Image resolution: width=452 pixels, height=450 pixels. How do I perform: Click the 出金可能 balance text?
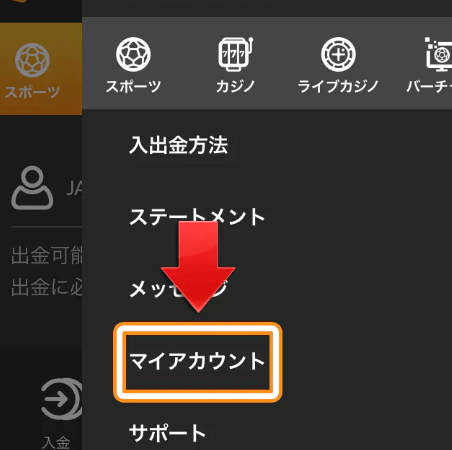coord(47,255)
